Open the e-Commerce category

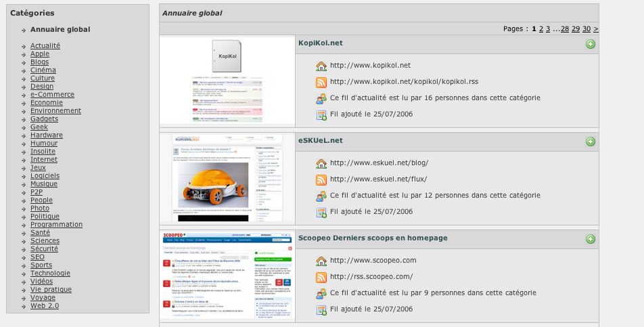tap(53, 95)
